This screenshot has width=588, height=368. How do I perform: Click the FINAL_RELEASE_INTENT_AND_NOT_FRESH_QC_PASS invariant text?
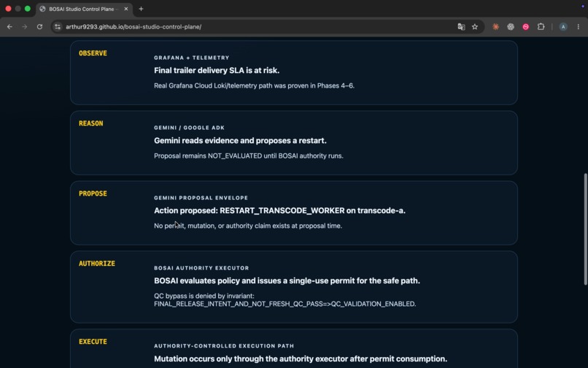coord(285,304)
